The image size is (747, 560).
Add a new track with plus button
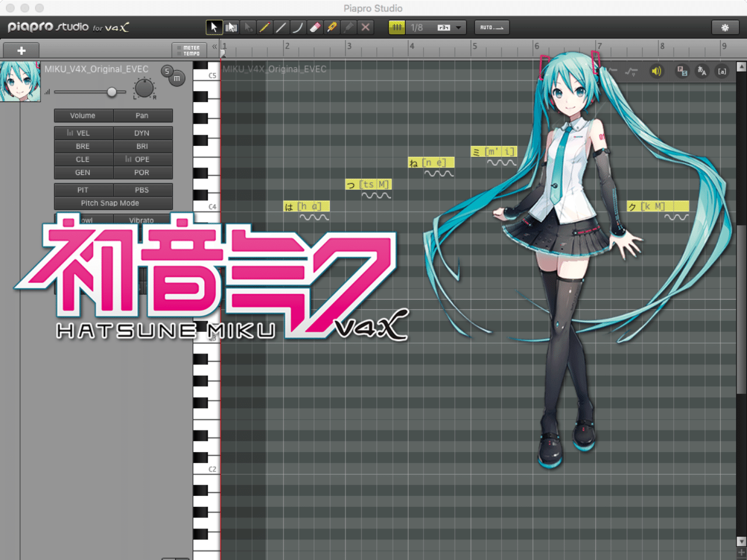[x=21, y=51]
